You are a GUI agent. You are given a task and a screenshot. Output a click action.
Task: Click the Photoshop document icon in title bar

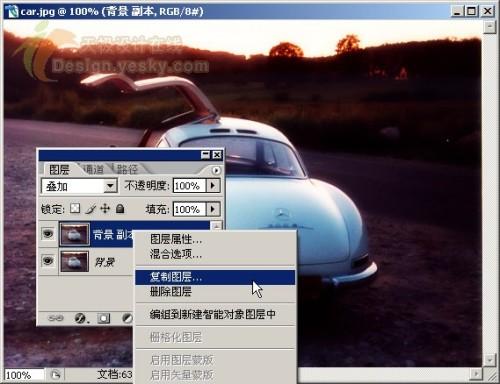[x=11, y=11]
